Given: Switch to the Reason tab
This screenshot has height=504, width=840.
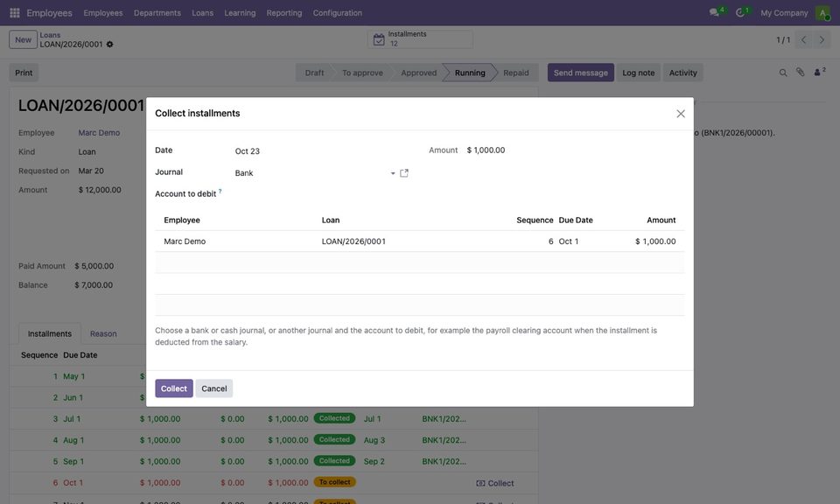Looking at the screenshot, I should [x=103, y=333].
